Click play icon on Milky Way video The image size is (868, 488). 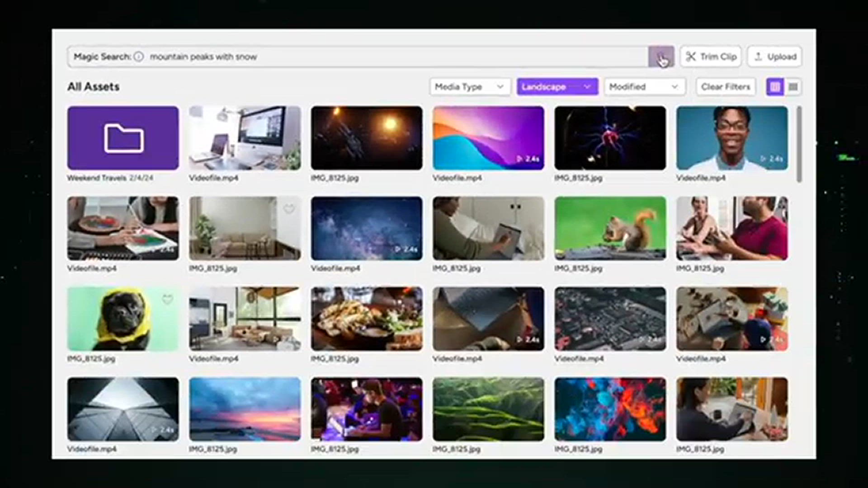[398, 249]
